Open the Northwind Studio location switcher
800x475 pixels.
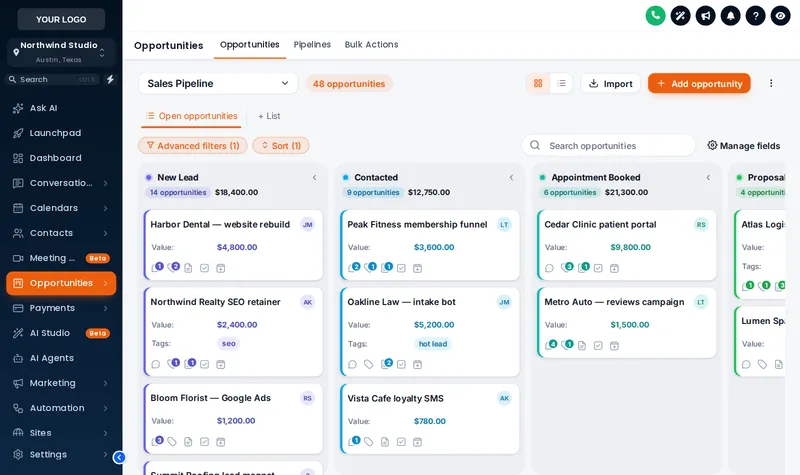(x=61, y=52)
